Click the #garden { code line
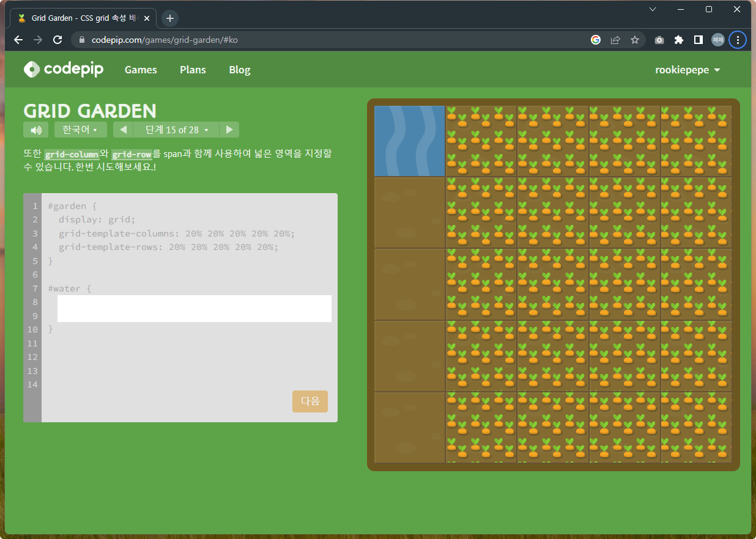756x539 pixels. click(72, 206)
